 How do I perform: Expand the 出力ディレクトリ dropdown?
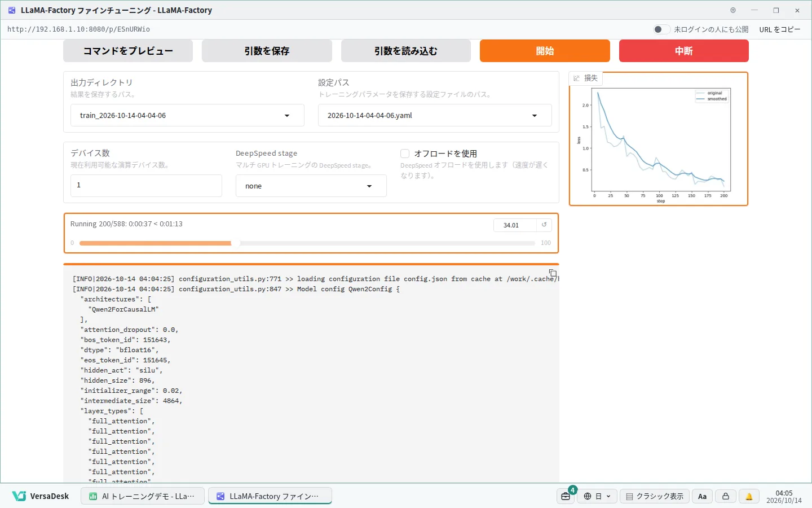(187, 115)
